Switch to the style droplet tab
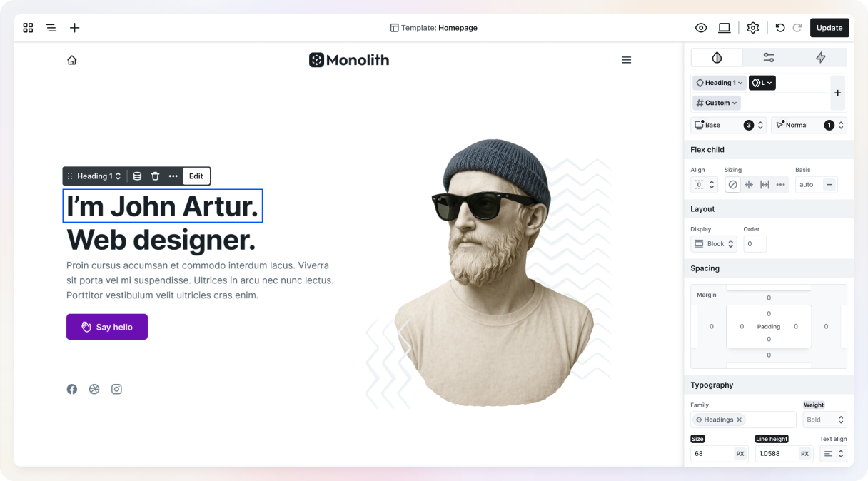 tap(717, 58)
